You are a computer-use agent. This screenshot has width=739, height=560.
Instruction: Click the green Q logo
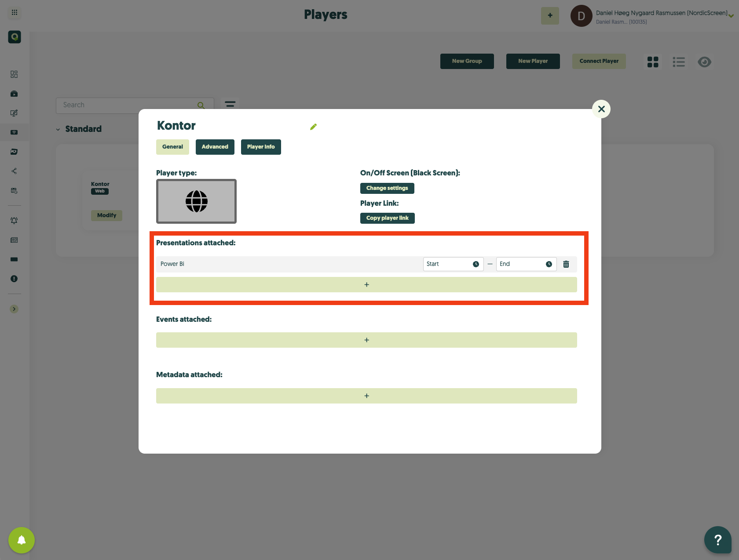tap(15, 37)
